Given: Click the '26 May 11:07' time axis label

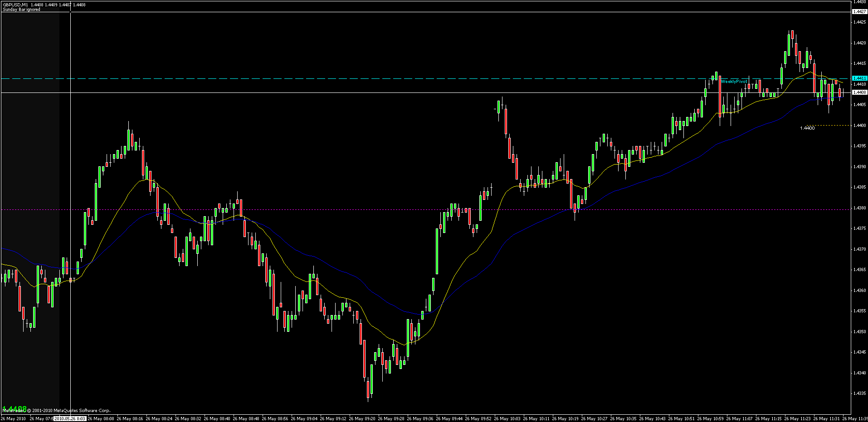Looking at the screenshot, I should tap(739, 419).
